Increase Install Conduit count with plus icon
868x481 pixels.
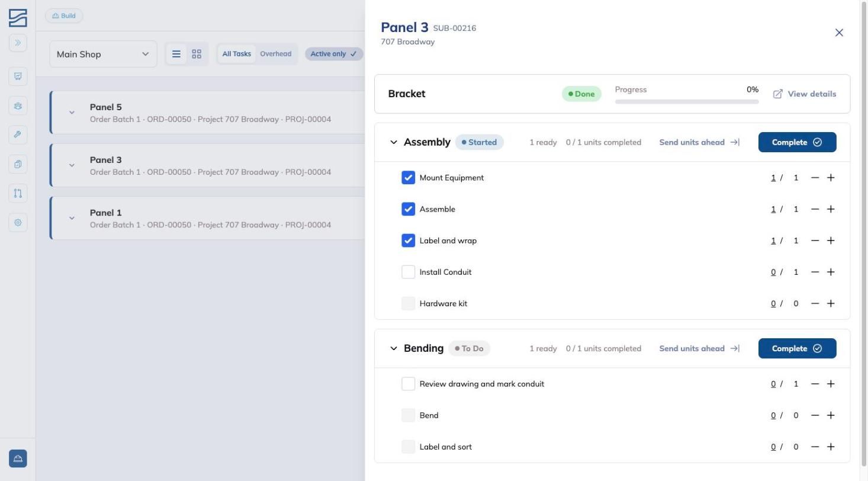(x=831, y=272)
